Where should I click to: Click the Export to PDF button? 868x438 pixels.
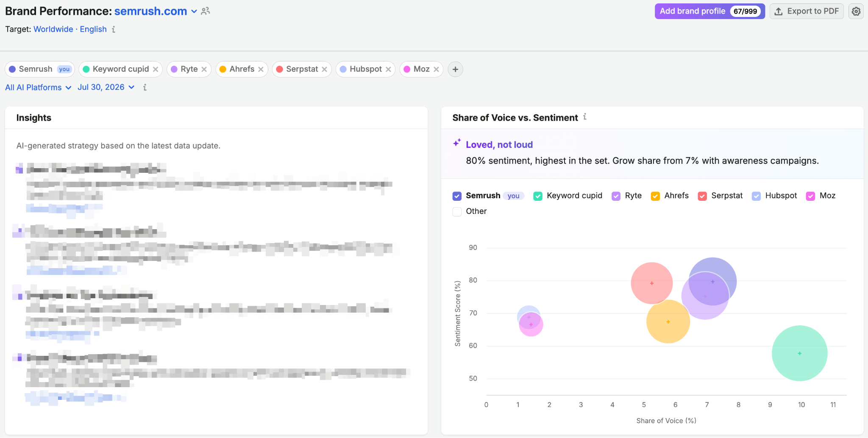807,11
